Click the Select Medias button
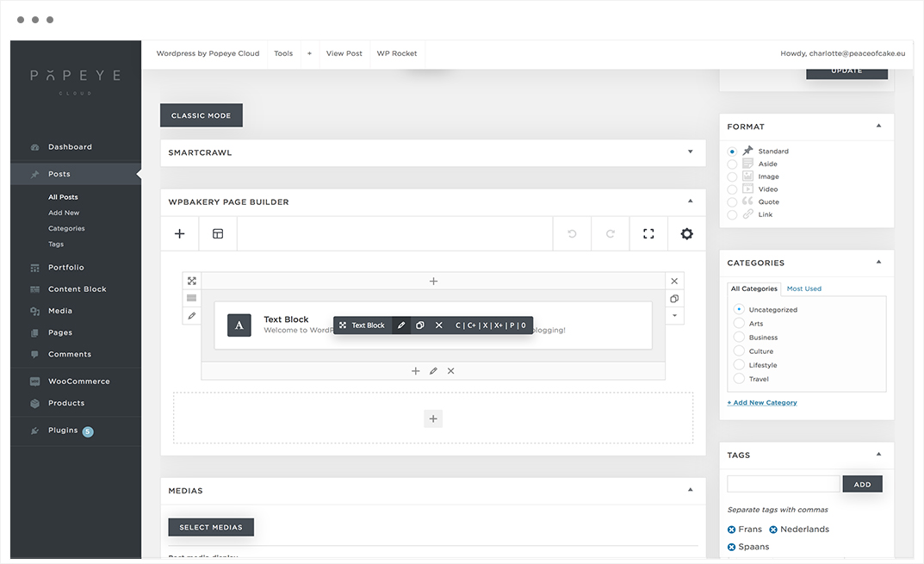The width and height of the screenshot is (924, 564). [211, 528]
